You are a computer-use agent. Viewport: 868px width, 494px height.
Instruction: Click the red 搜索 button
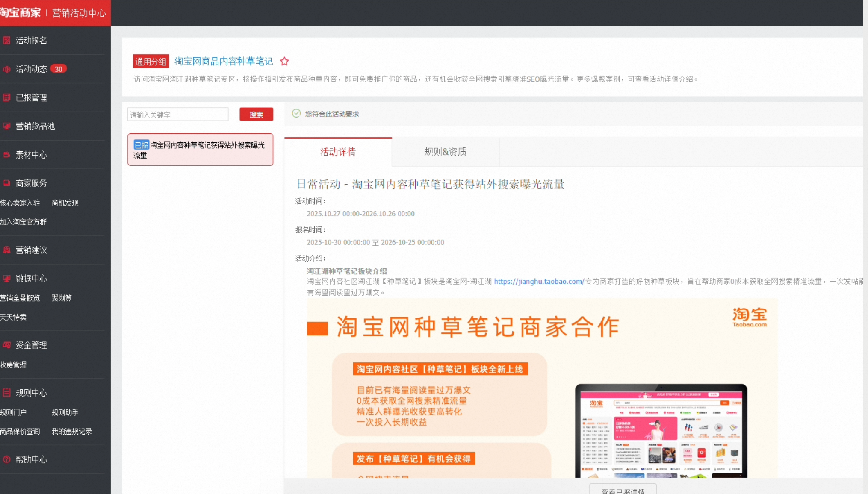point(256,115)
